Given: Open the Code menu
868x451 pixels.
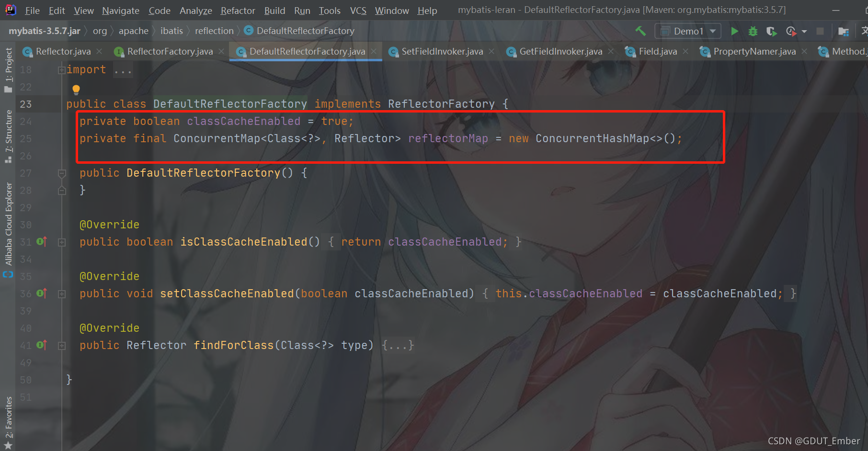Looking at the screenshot, I should coord(160,11).
